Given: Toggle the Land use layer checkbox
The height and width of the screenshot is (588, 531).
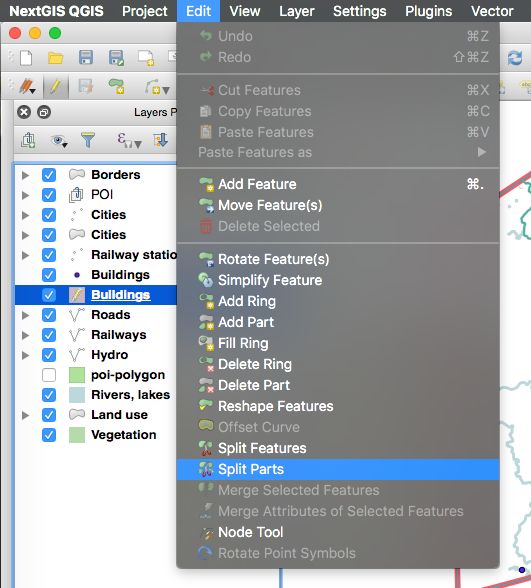Looking at the screenshot, I should (x=49, y=415).
